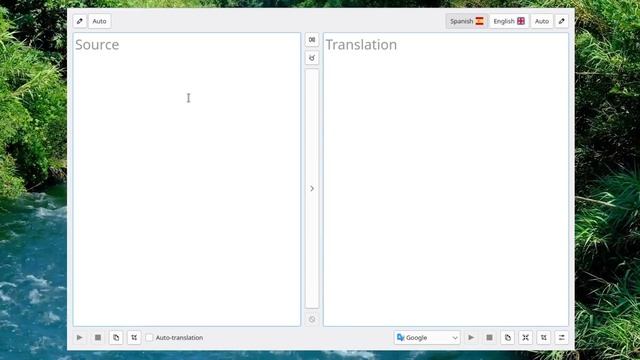Click in the Translation text area
The image size is (640, 360).
point(446,180)
